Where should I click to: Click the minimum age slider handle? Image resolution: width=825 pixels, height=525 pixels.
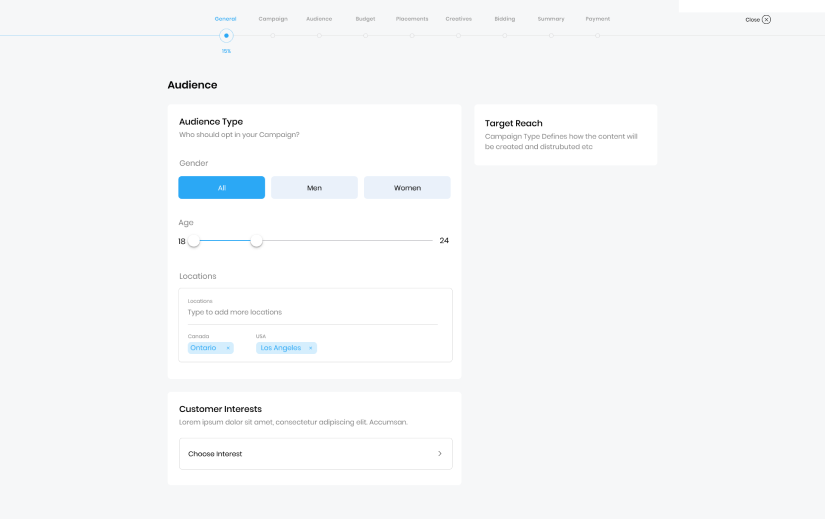tap(194, 240)
